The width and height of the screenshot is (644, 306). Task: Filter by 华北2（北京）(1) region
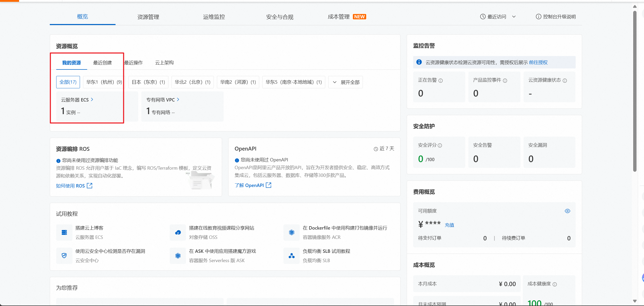(x=193, y=82)
